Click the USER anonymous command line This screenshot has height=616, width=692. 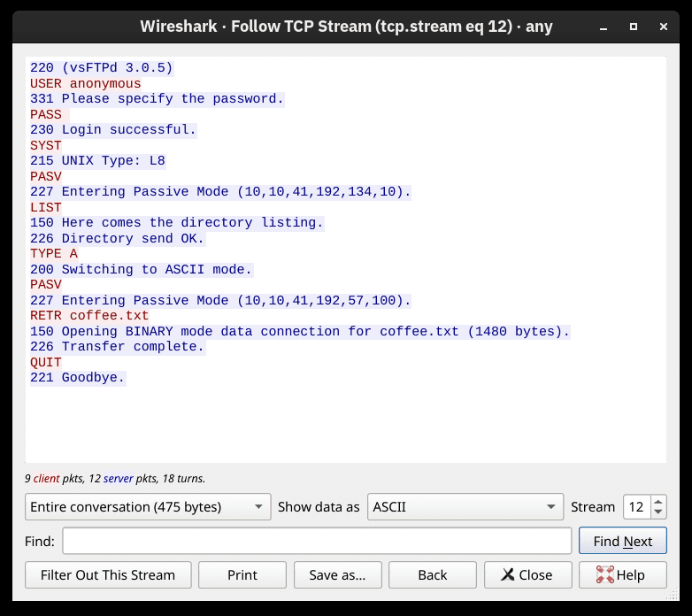pos(85,83)
